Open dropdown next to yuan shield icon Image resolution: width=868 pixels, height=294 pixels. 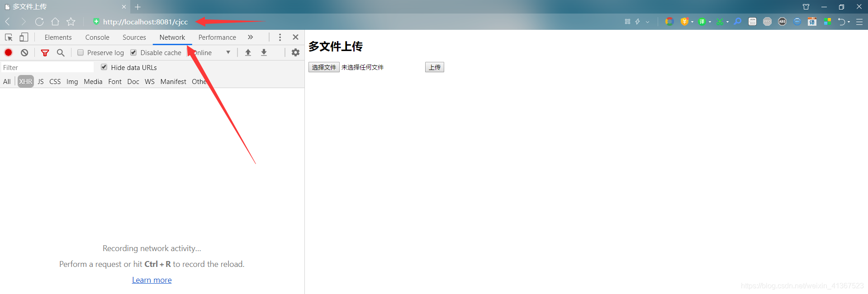pyautogui.click(x=692, y=22)
